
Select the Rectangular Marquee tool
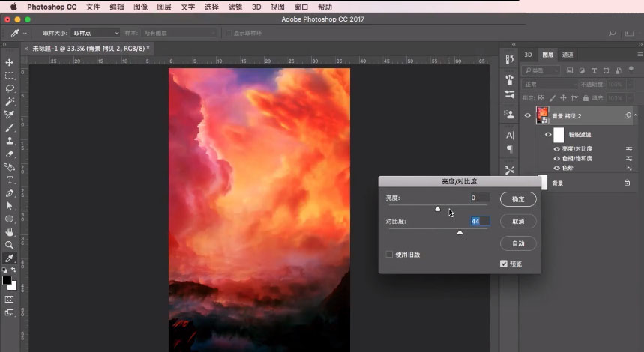[x=9, y=76]
